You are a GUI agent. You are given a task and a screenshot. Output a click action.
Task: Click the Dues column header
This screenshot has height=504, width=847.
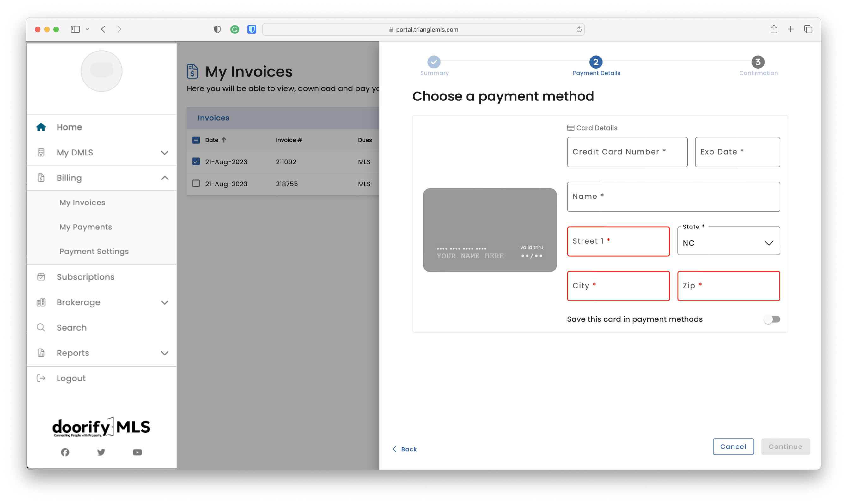coord(365,140)
